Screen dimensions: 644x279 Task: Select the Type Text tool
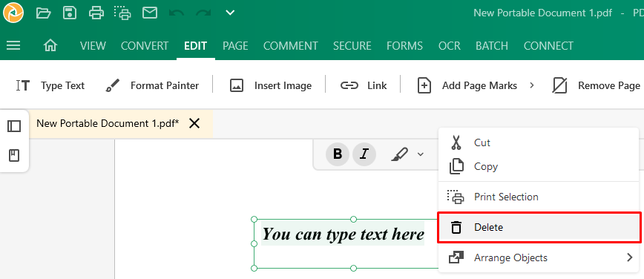pos(50,85)
